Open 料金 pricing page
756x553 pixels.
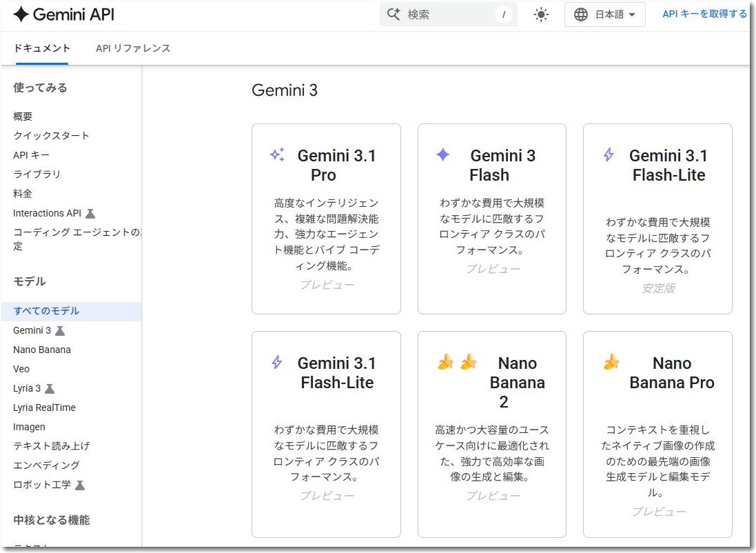pos(23,194)
